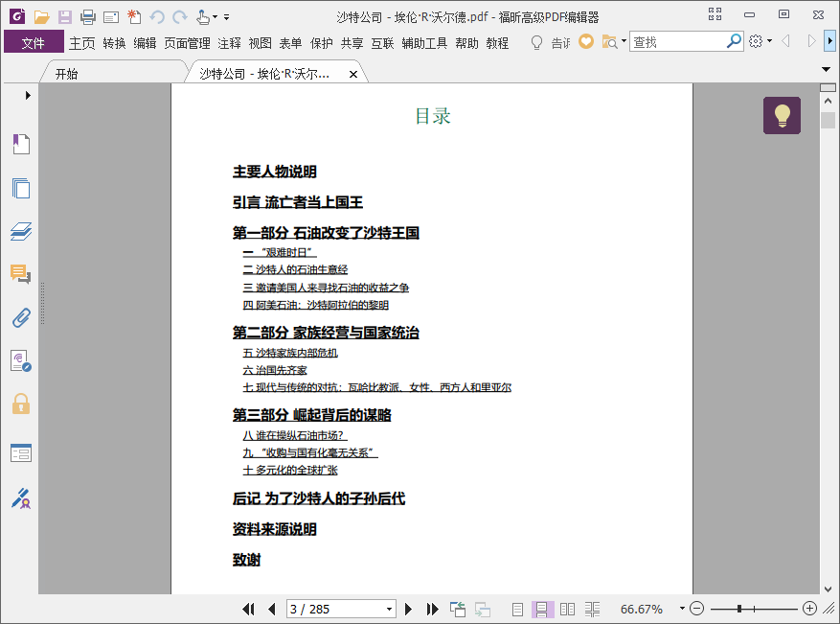Open the Page thumbnails panel
Viewport: 840px width, 624px height.
coord(21,188)
